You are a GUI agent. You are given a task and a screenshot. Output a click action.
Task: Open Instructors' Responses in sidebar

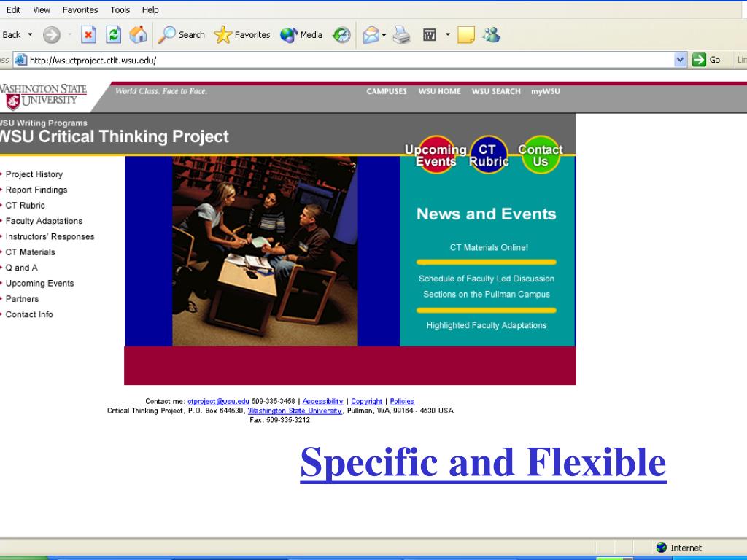(x=50, y=237)
